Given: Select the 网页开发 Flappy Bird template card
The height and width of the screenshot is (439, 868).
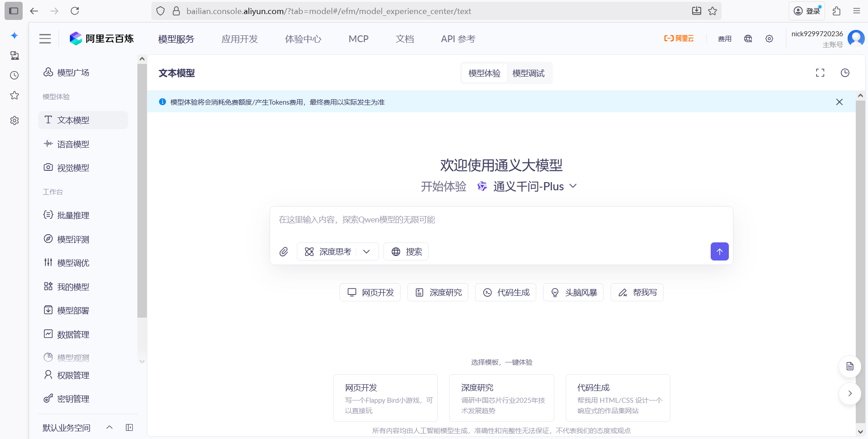Looking at the screenshot, I should coord(385,398).
